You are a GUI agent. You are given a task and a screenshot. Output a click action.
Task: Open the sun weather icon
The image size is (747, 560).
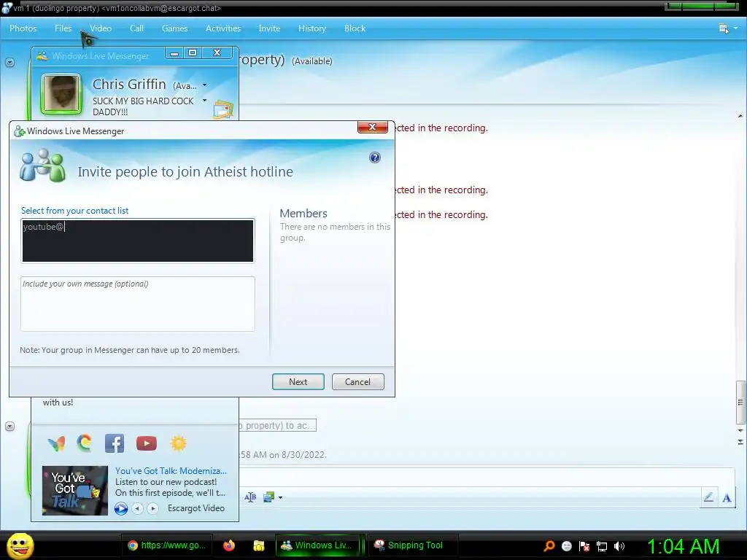coord(179,443)
